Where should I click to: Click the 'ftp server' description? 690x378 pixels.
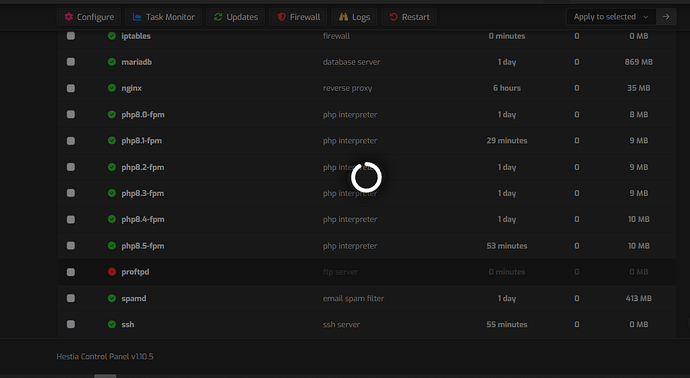(x=340, y=272)
